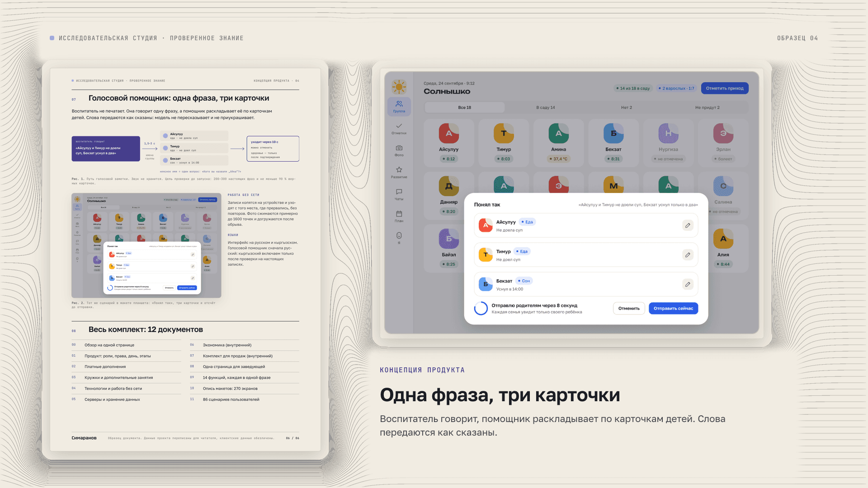The width and height of the screenshot is (868, 488).
Task: Click Тимур's 8:03 arrival time
Action: 504,159
